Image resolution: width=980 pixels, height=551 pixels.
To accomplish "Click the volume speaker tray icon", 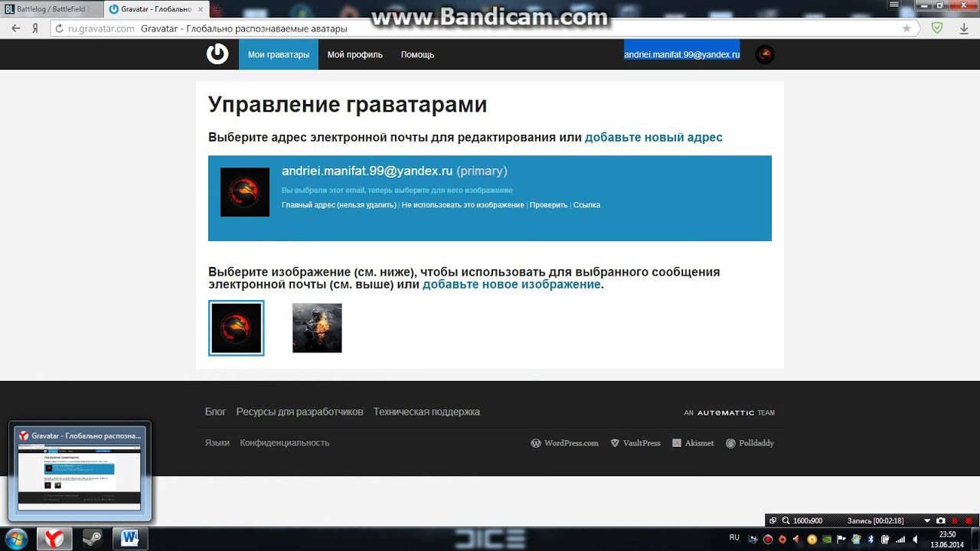I will pos(915,539).
